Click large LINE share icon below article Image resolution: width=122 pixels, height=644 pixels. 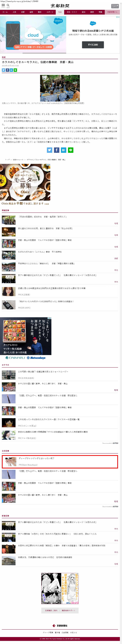(x=71, y=150)
